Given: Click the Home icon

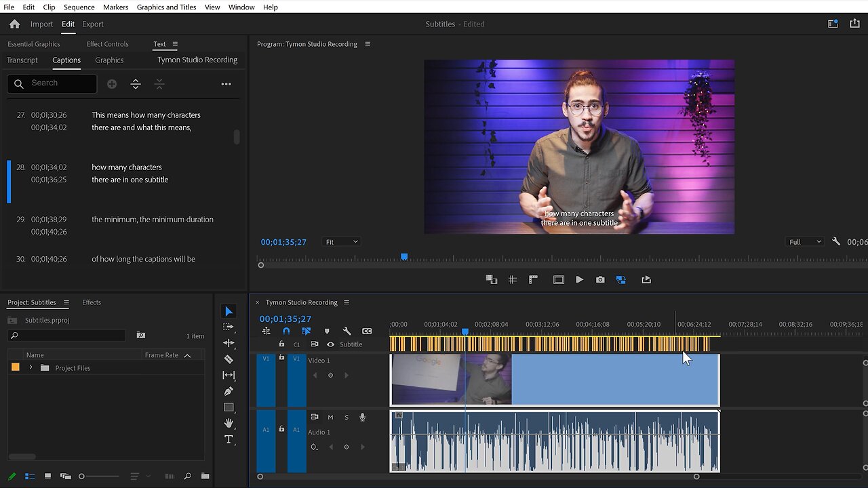Looking at the screenshot, I should pos(14,24).
